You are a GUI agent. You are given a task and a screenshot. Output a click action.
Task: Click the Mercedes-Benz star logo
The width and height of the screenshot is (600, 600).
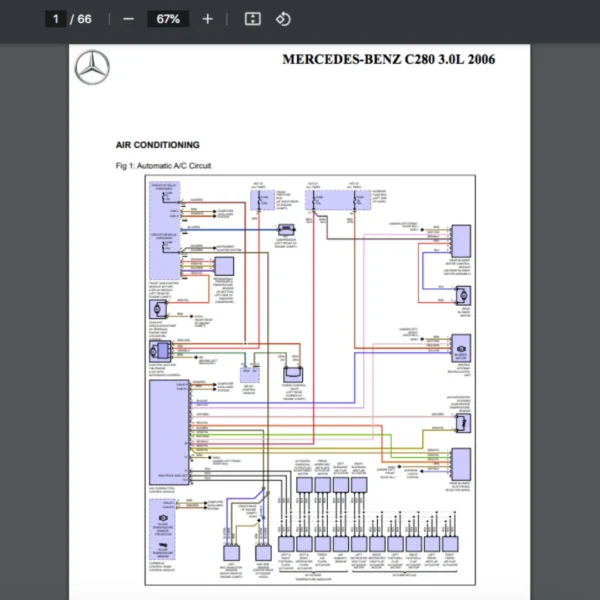92,68
